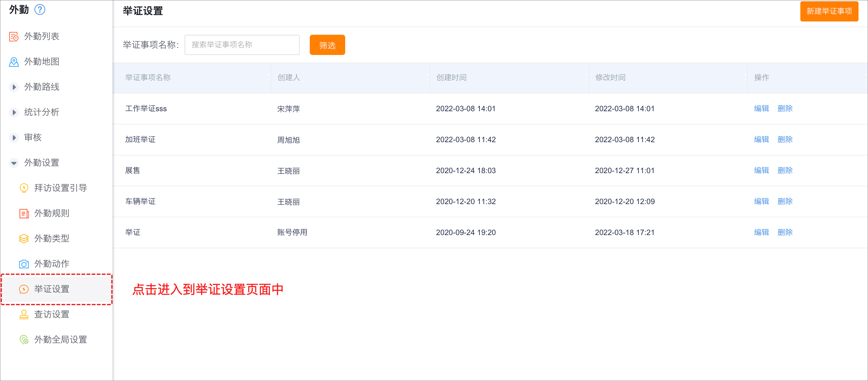Select the 车辆举证 name cell
The height and width of the screenshot is (381, 868).
click(140, 202)
